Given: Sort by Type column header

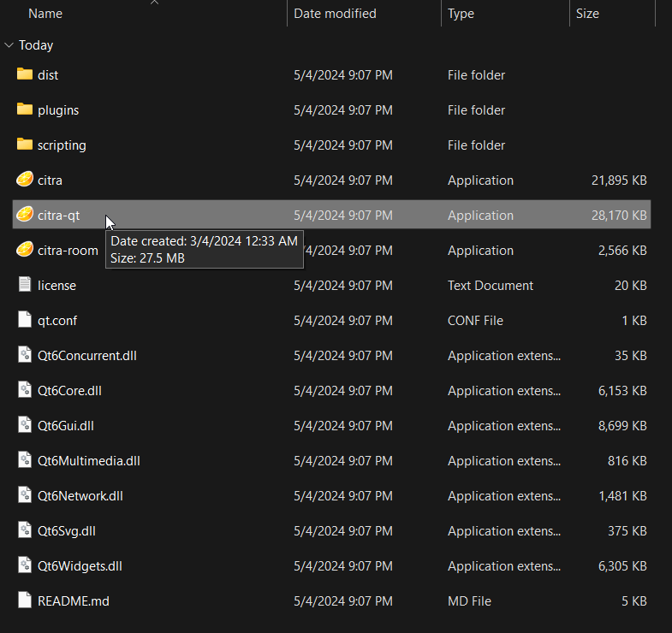Looking at the screenshot, I should pyautogui.click(x=461, y=14).
